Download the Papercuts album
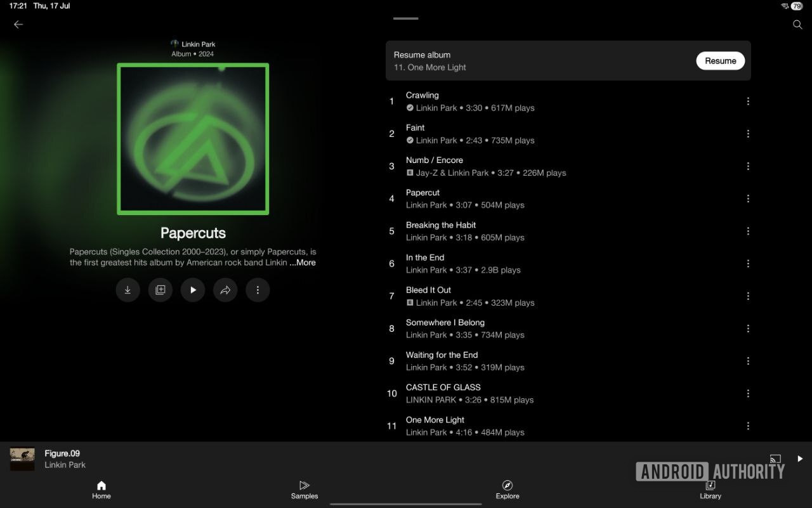Viewport: 812px width, 508px height. tap(128, 290)
